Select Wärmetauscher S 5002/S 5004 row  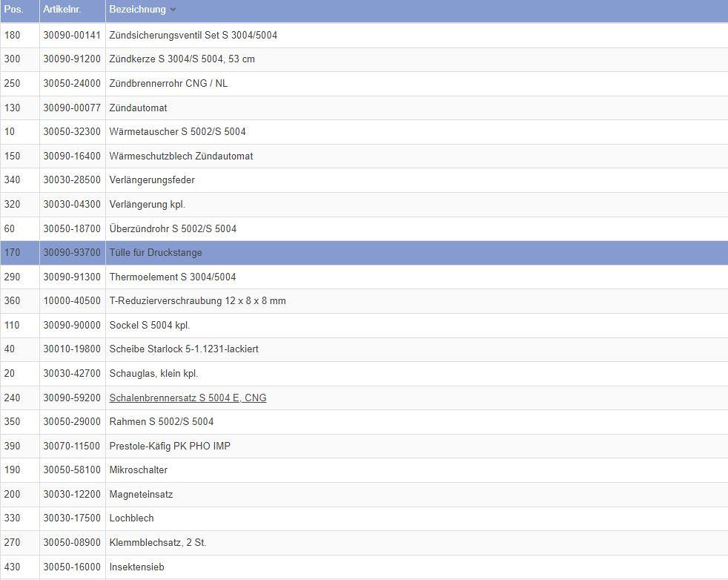pos(177,132)
